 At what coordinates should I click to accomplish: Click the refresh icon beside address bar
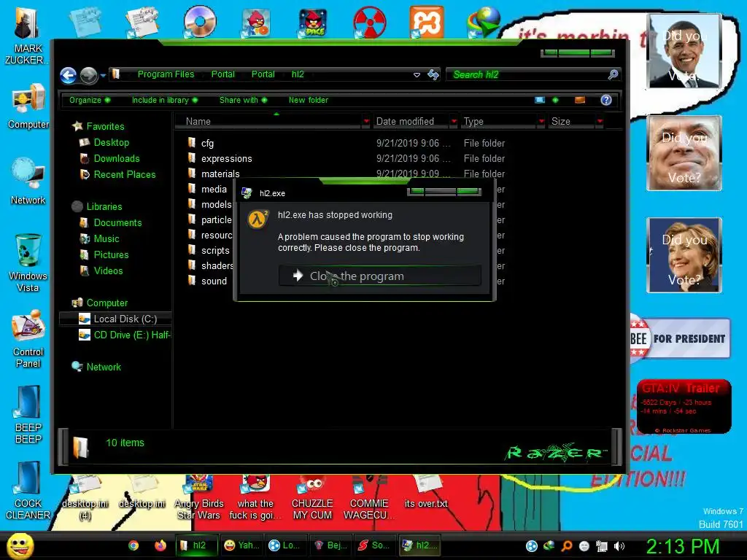click(x=433, y=75)
